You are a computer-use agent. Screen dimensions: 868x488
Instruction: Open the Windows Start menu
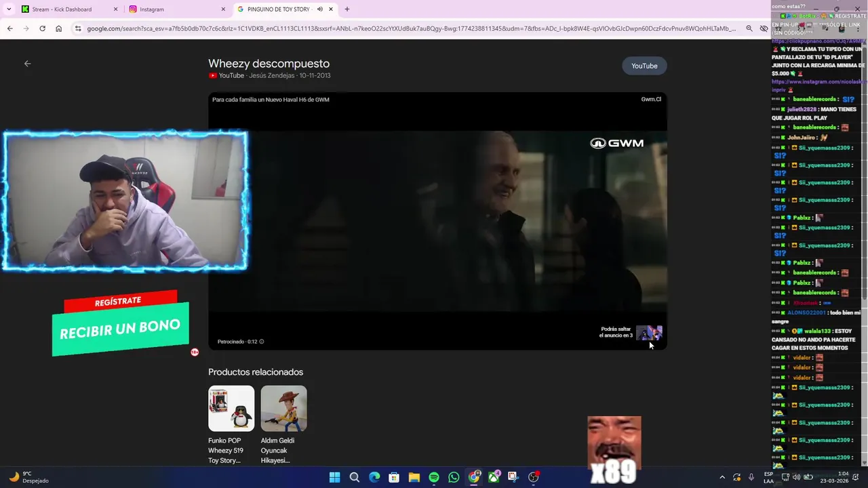334,477
